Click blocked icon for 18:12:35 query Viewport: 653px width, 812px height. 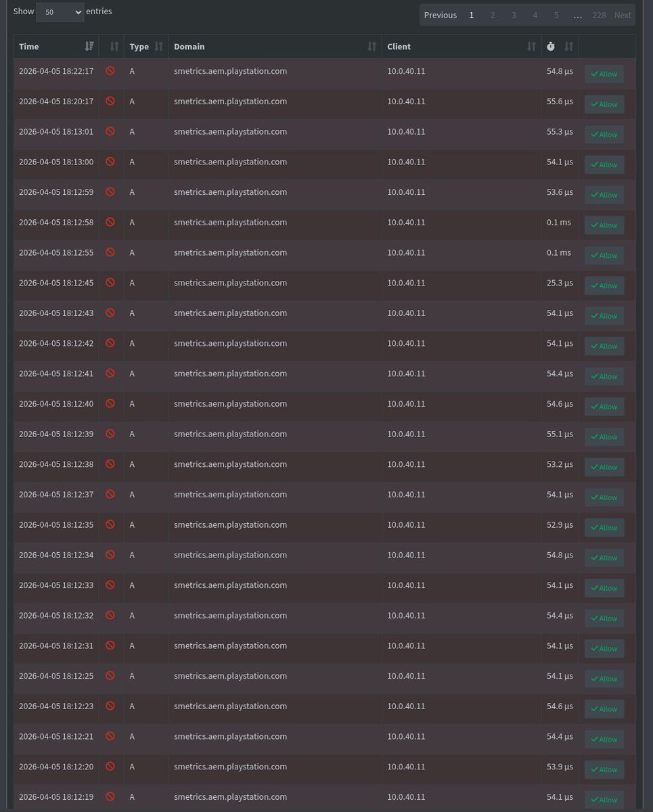[x=110, y=524]
